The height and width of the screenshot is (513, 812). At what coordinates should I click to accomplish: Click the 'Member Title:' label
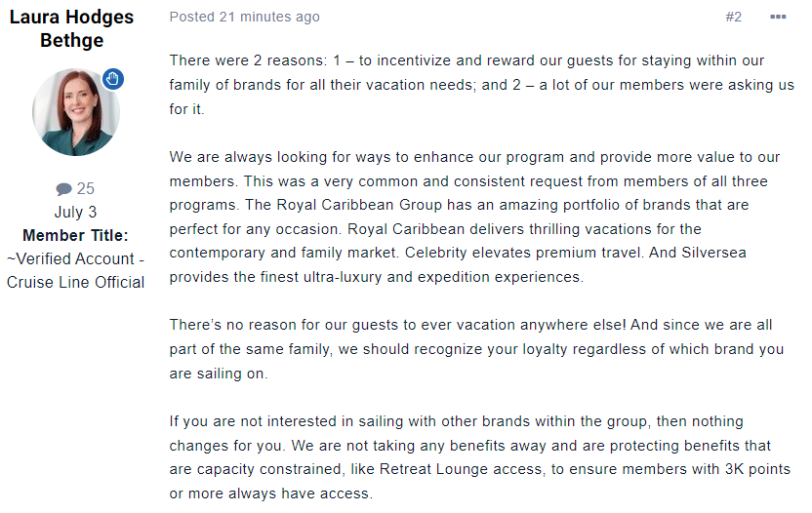point(75,236)
